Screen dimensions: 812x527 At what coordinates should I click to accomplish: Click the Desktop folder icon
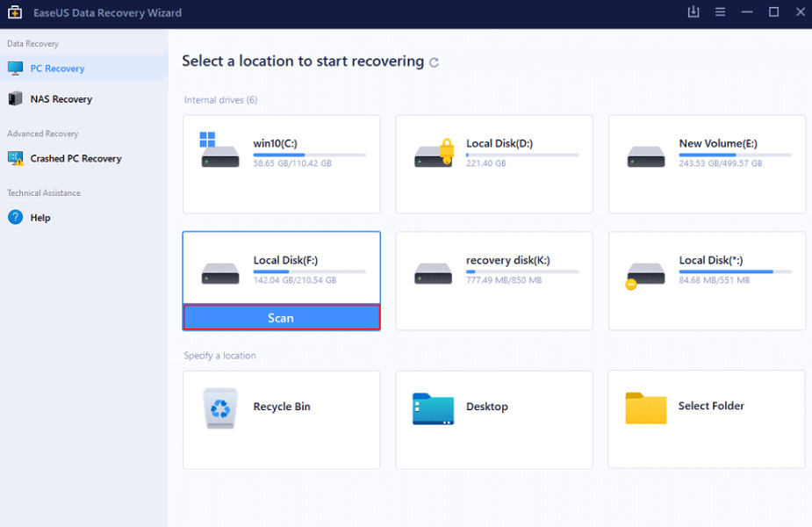433,408
